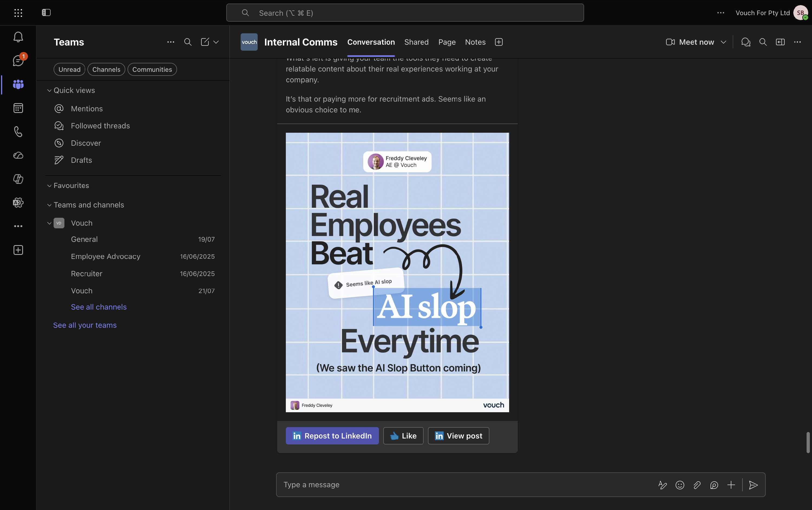
Task: Show more apps ellipsis in app rail
Action: (18, 226)
